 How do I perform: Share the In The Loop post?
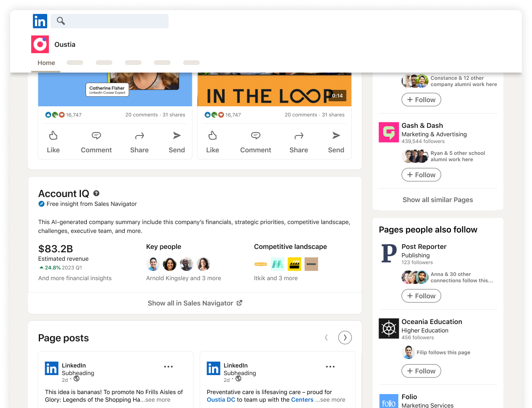(x=298, y=142)
